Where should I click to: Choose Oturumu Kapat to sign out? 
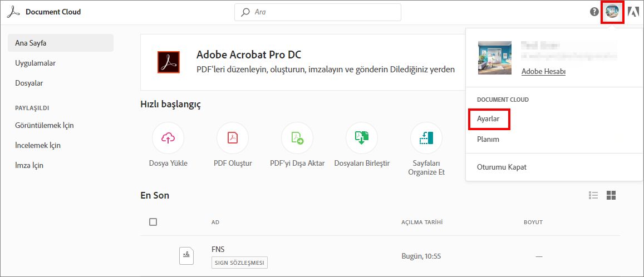(502, 167)
